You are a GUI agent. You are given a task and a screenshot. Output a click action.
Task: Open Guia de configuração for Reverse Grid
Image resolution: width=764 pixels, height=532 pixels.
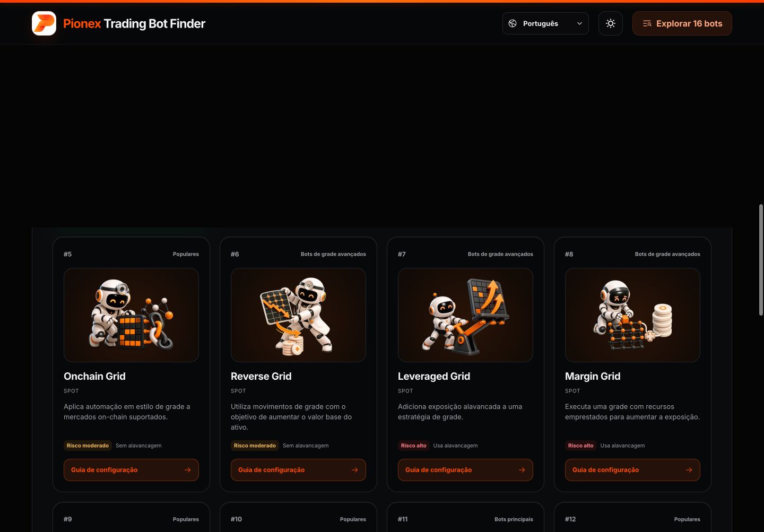[298, 470]
